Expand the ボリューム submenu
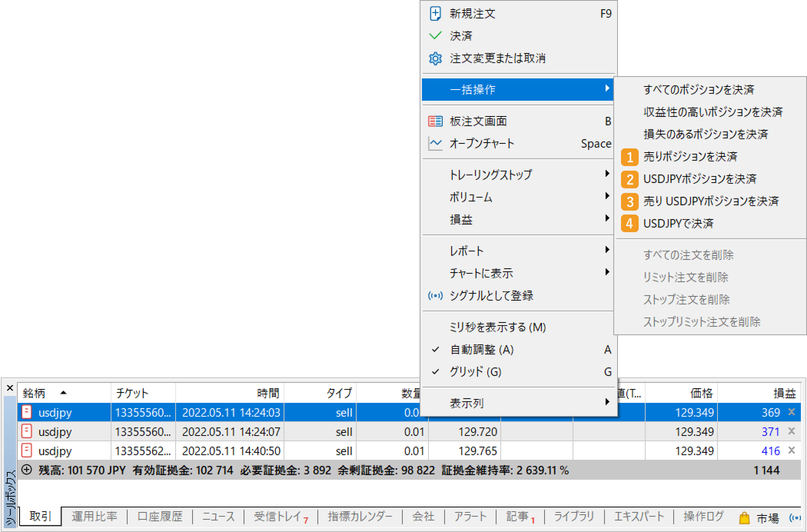The image size is (807, 532). tap(518, 197)
